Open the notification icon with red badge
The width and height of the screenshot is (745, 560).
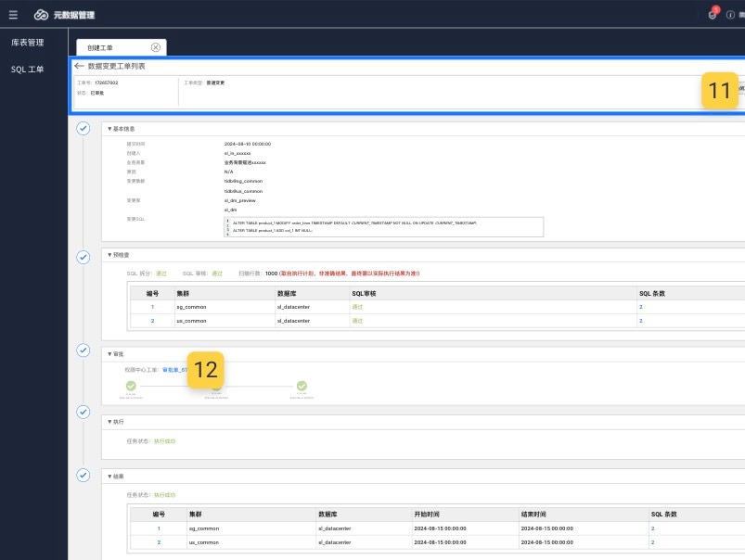pyautogui.click(x=712, y=15)
